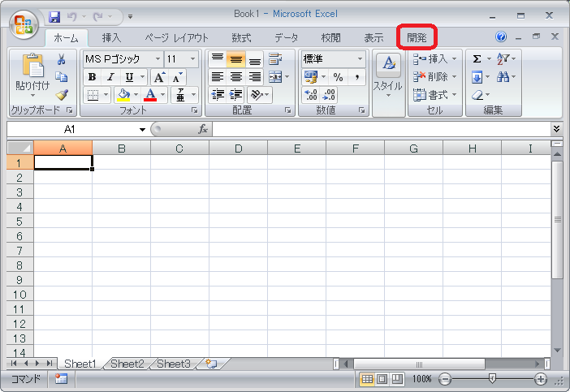Open the スタイル styles gallery
The width and height of the screenshot is (570, 392).
coord(388,76)
